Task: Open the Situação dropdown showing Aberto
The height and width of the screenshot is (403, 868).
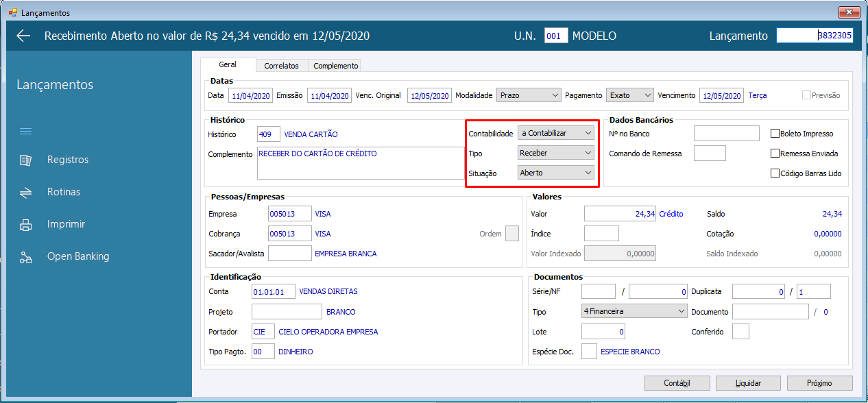Action: coord(556,173)
